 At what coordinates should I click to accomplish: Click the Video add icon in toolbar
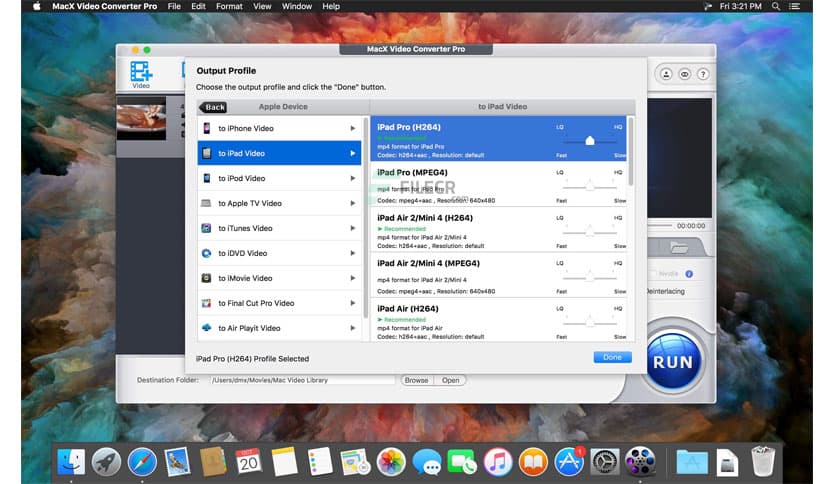click(141, 74)
